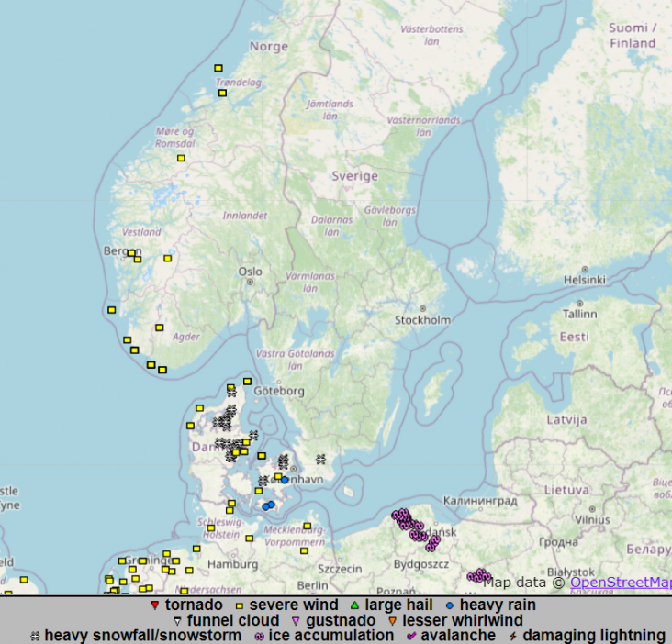Image resolution: width=672 pixels, height=644 pixels.
Task: Select the yellow severe wind legend square
Action: (x=239, y=606)
